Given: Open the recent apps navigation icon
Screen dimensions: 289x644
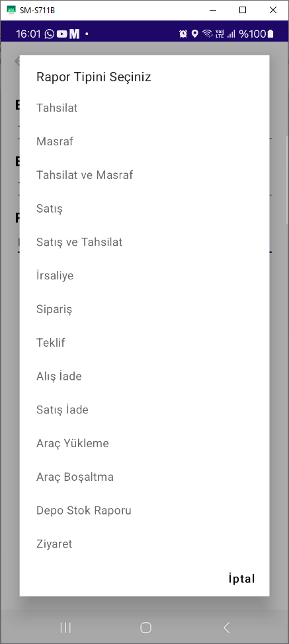Looking at the screenshot, I should click(65, 627).
